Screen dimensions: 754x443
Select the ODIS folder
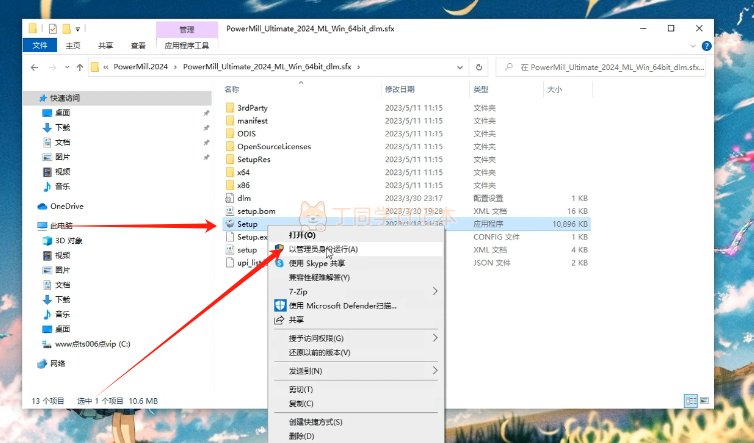246,134
